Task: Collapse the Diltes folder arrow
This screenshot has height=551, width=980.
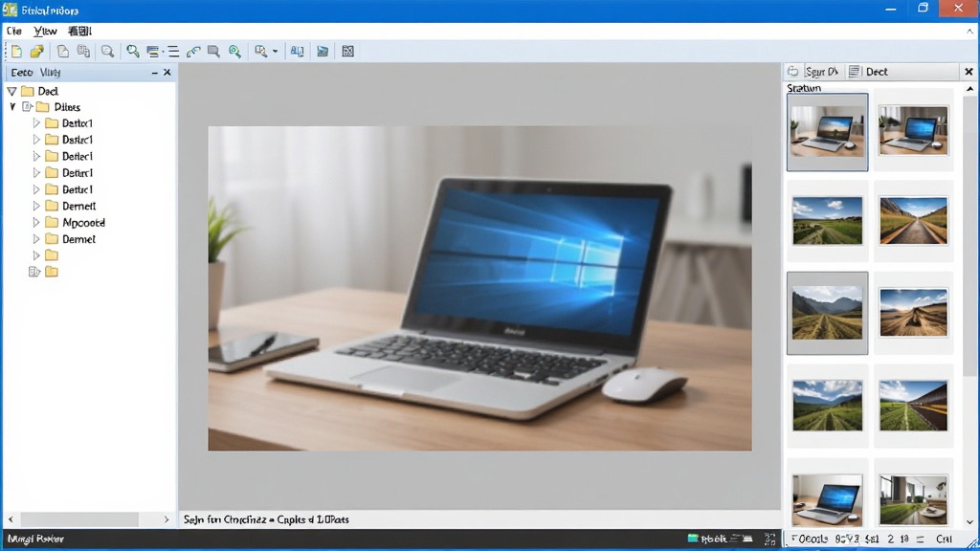Action: 12,107
